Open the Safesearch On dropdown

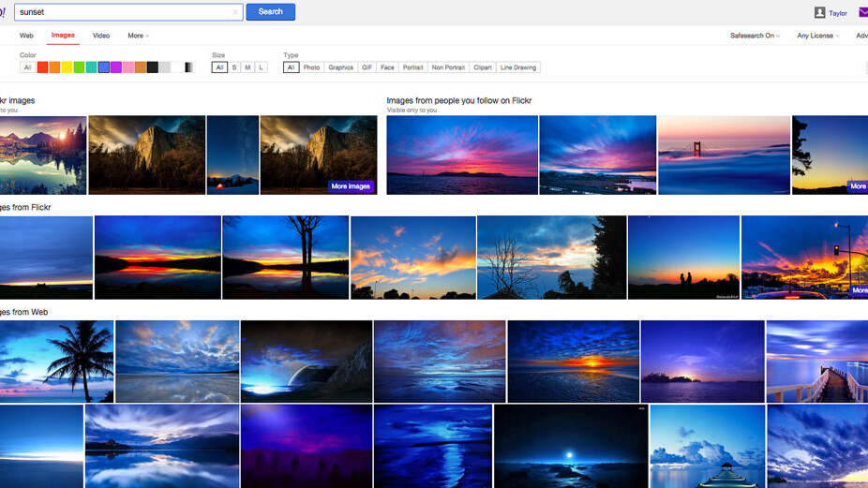point(755,36)
